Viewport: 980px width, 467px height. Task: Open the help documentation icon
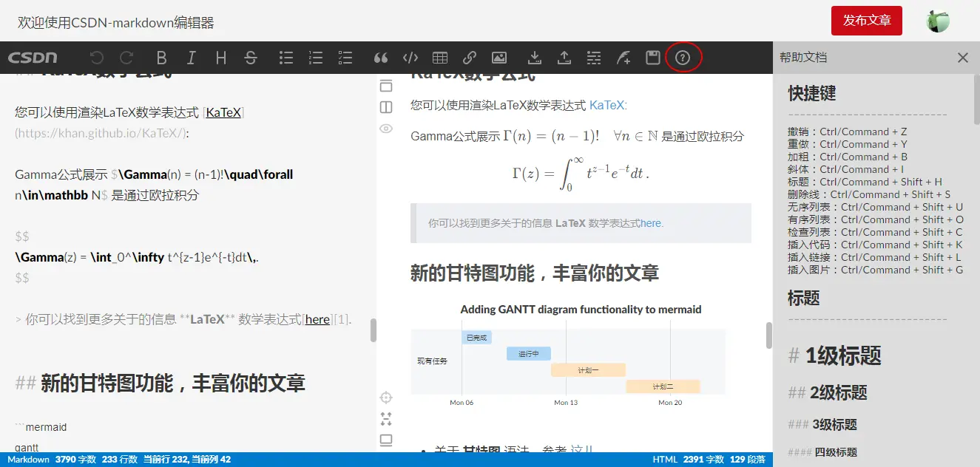click(683, 58)
